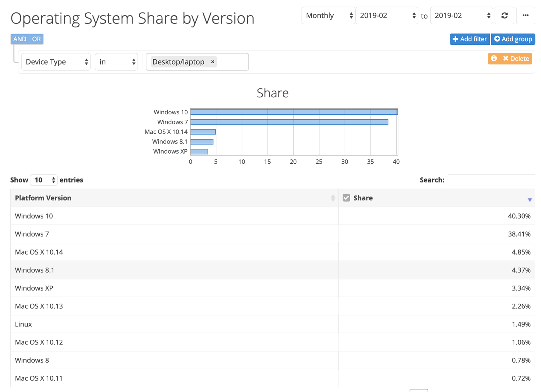Open the ellipsis options menu
Viewport: 541px width, 392px height.
point(525,16)
